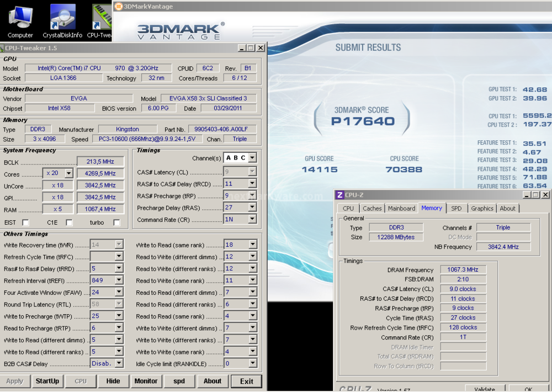Expand the Read to Read (same rank) dropdown
This screenshot has height=392, width=552.
coord(253,316)
